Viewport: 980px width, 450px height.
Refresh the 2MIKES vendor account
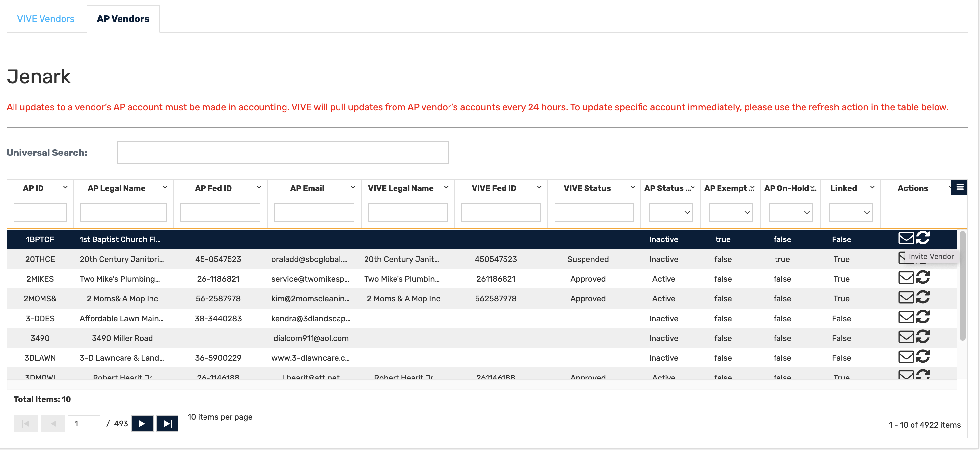click(923, 277)
